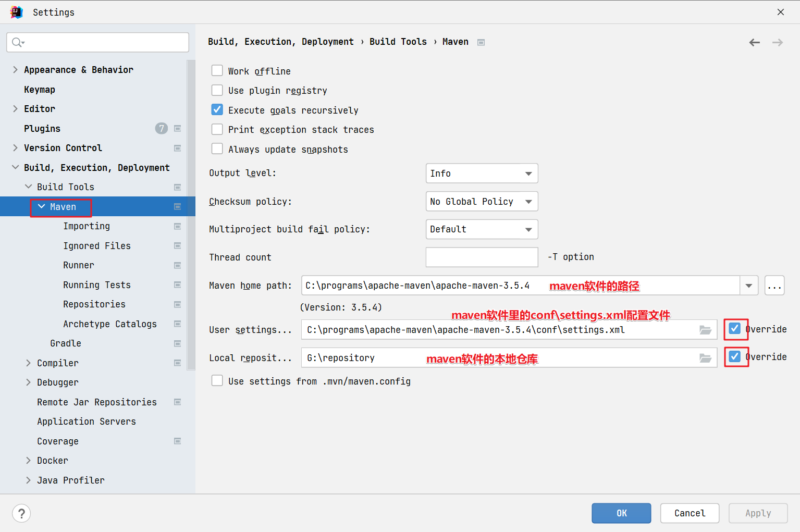Image resolution: width=800 pixels, height=532 pixels.
Task: Click the project icon beside Archetype Catalogs
Action: (177, 324)
